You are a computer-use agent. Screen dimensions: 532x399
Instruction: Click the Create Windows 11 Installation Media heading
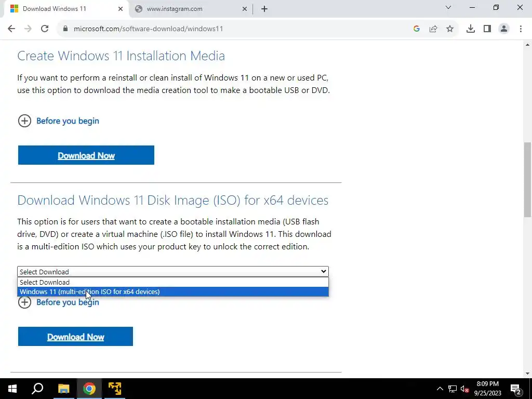[x=121, y=56]
